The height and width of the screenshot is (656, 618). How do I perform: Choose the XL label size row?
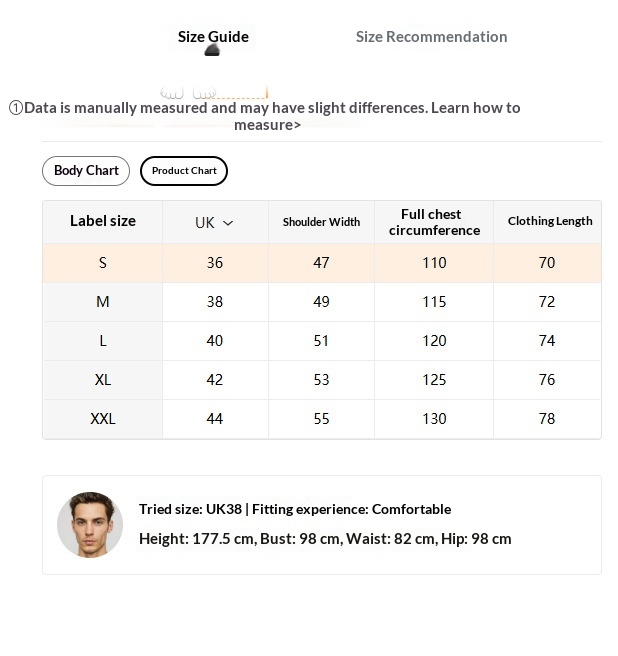point(322,379)
